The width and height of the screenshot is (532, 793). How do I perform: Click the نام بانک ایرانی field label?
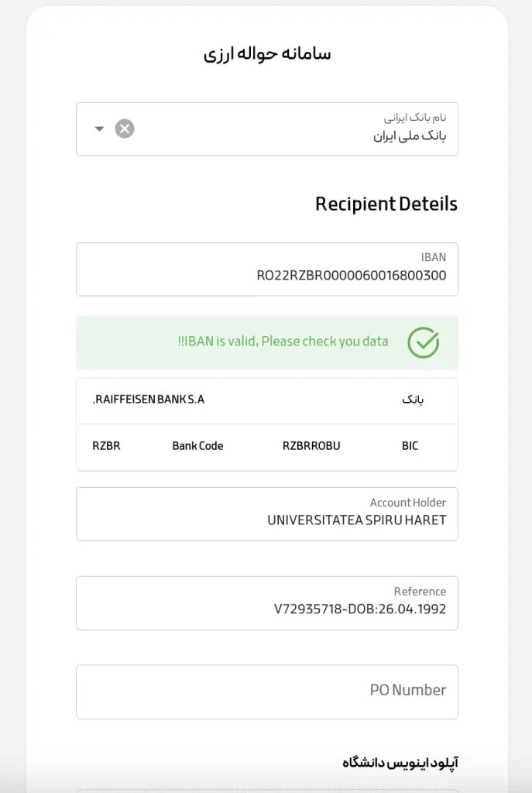click(414, 118)
